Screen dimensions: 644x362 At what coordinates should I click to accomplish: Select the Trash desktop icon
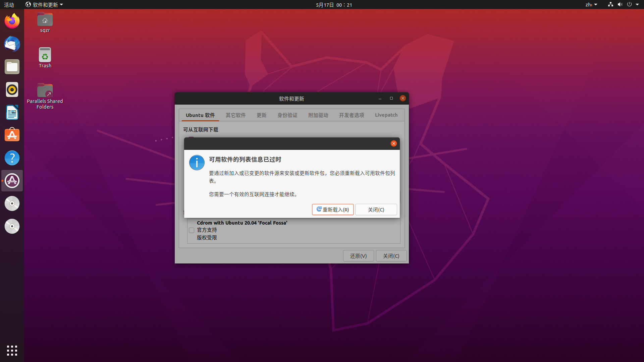(x=45, y=58)
